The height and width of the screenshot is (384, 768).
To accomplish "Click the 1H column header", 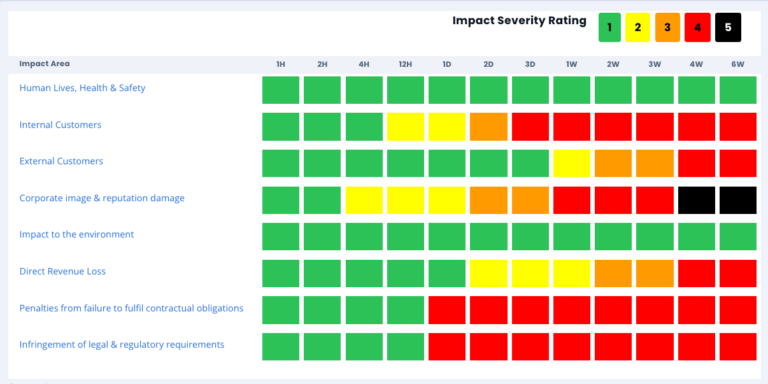I will (281, 64).
